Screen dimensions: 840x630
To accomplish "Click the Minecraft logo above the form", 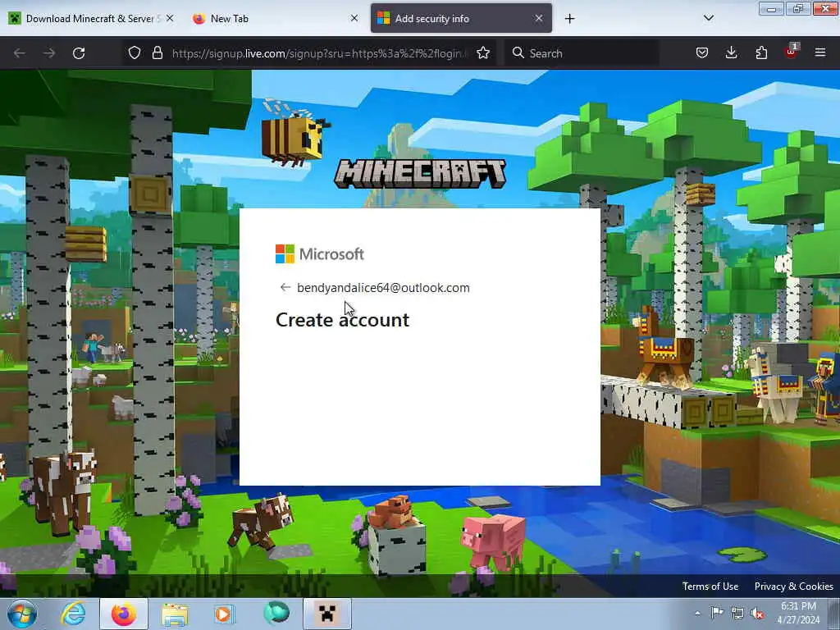I will tap(420, 174).
